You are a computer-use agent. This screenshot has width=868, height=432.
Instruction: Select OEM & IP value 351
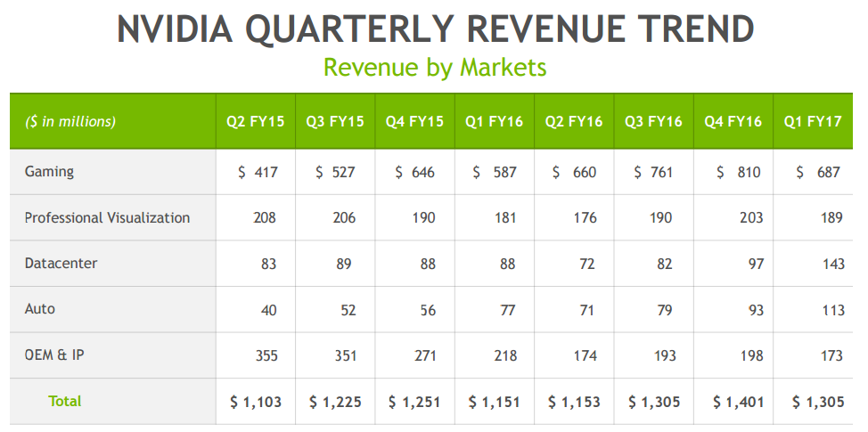coord(346,355)
